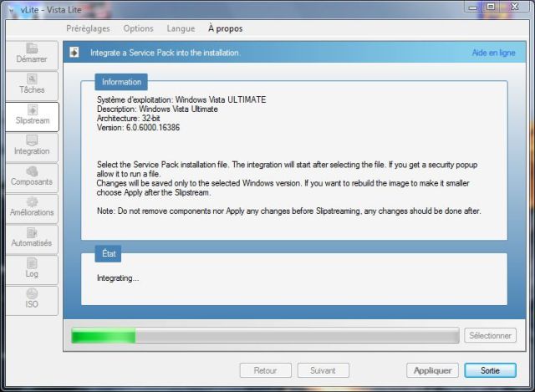Maximize the vLite window
Image resolution: width=535 pixels, height=392 pixels.
tap(491, 7)
